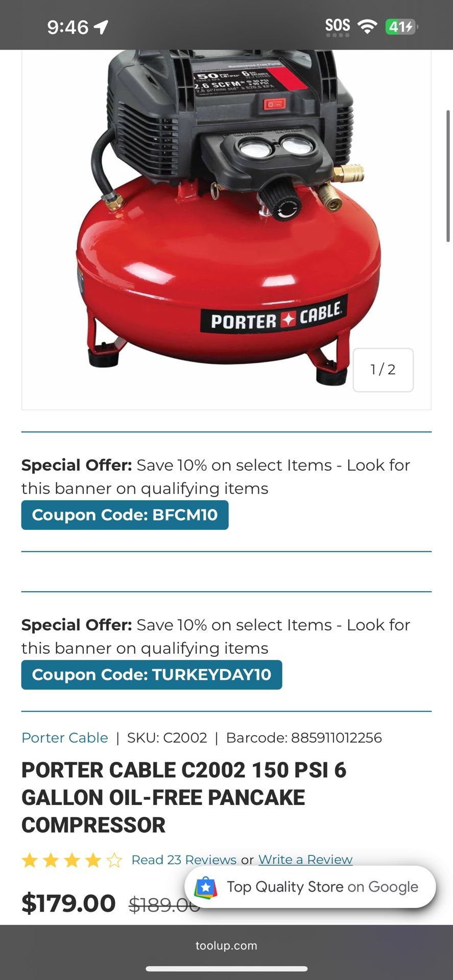Apply the BFCM10 coupon code
The width and height of the screenshot is (453, 980).
pyautogui.click(x=125, y=515)
